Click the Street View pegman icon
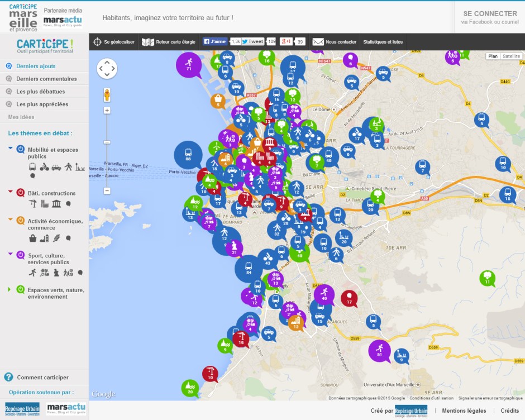This screenshot has height=420, width=525. click(107, 95)
